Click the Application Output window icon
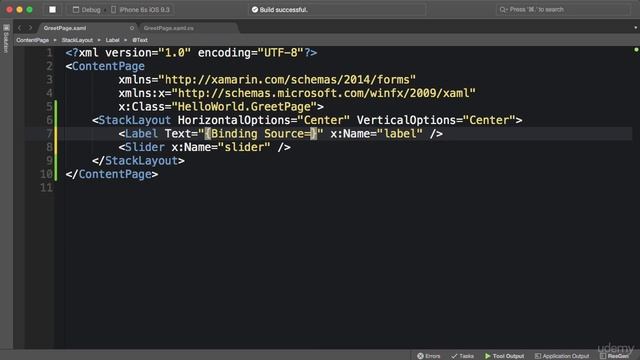Viewport: 640px width, 360px height. (x=538, y=356)
